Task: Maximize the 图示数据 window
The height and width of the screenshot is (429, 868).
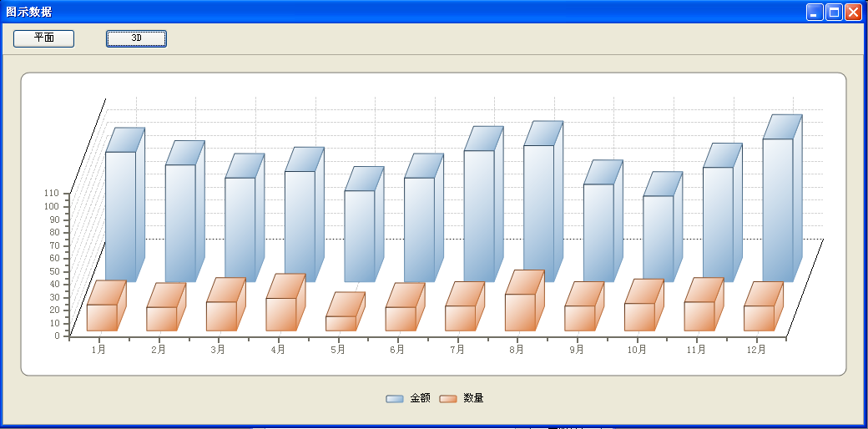Action: tap(833, 12)
